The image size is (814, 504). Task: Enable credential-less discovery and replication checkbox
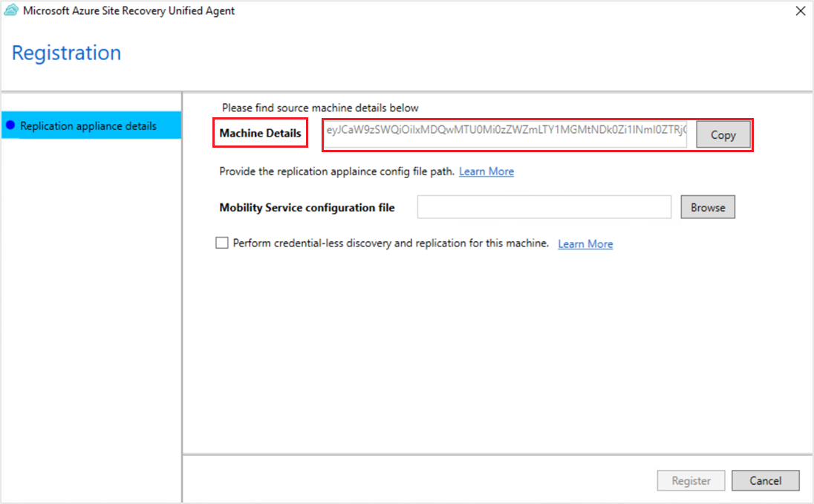click(x=221, y=243)
